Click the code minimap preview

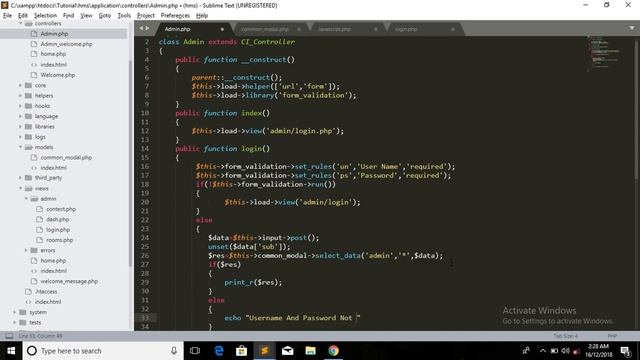pos(605,54)
